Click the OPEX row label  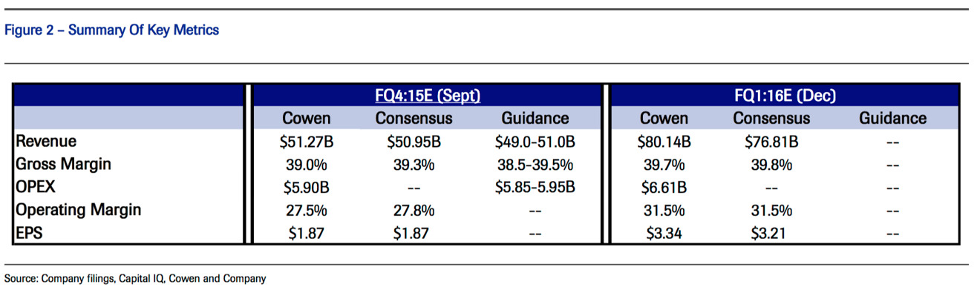click(x=36, y=187)
